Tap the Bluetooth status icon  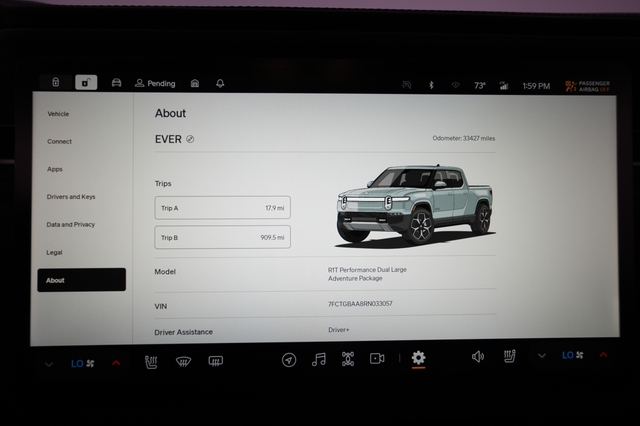coord(431,85)
